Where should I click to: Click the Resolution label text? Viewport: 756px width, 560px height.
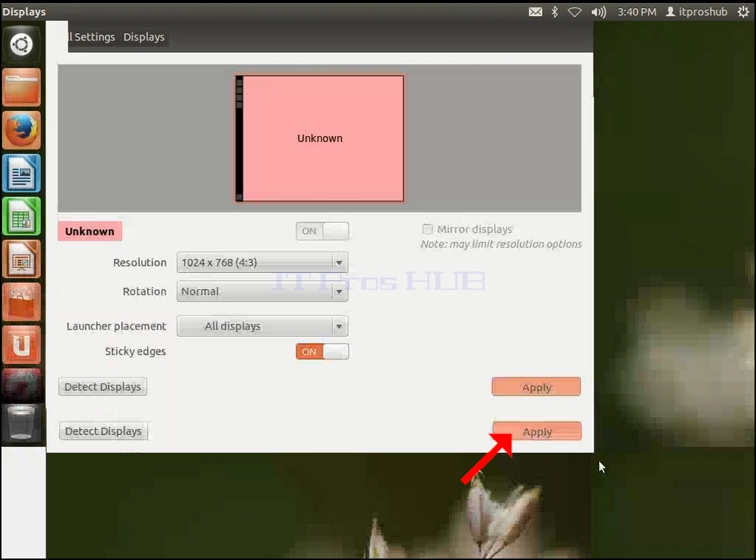(140, 263)
